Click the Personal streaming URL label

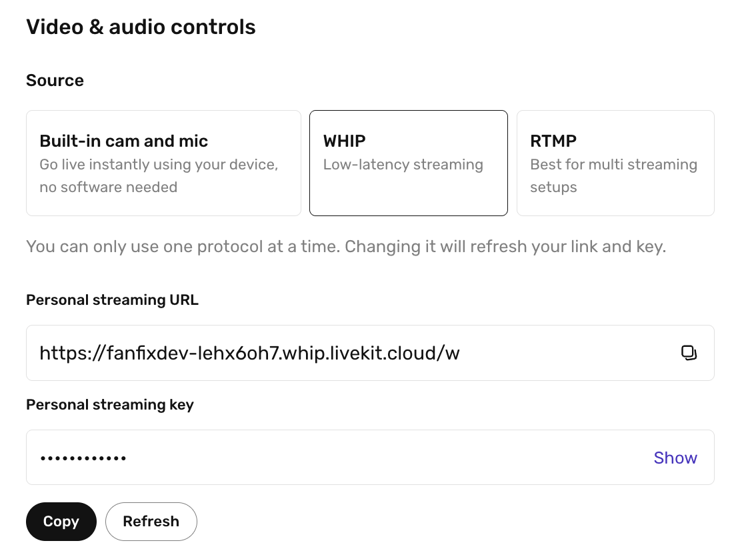click(x=112, y=300)
